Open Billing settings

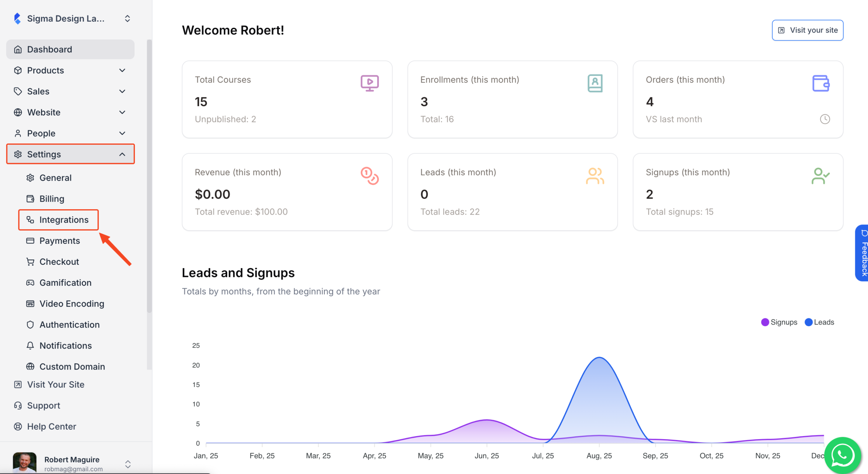52,199
